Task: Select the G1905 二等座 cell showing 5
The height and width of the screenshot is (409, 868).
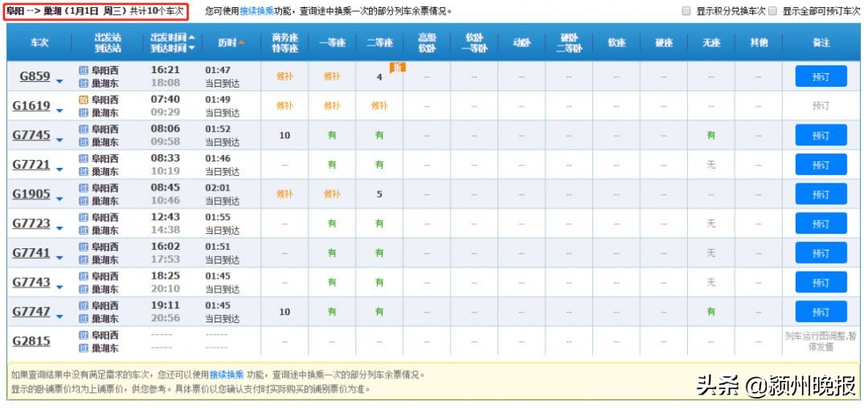Action: tap(379, 194)
